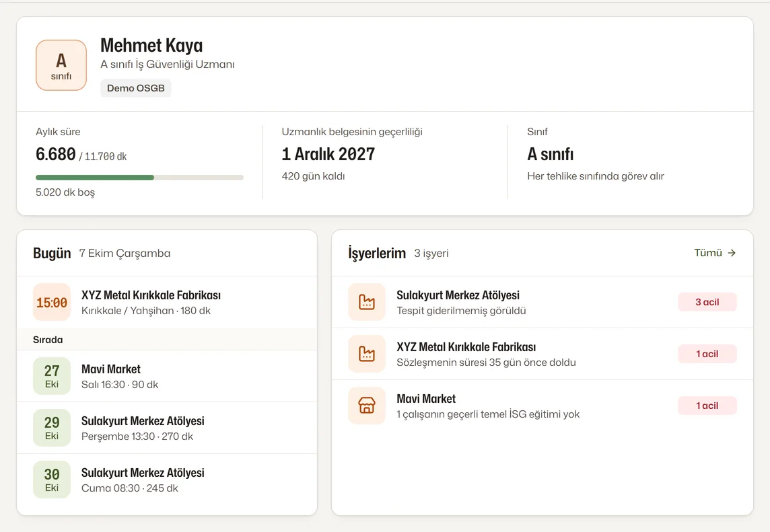Click the 27 Eki date badge
Viewport: 770px width, 532px height.
(52, 376)
